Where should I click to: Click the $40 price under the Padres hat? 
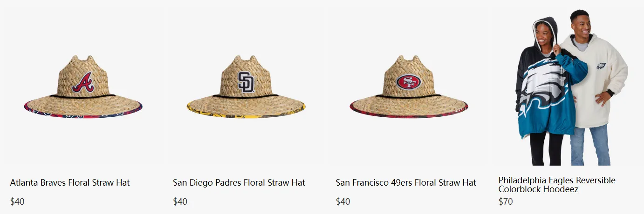coord(180,202)
